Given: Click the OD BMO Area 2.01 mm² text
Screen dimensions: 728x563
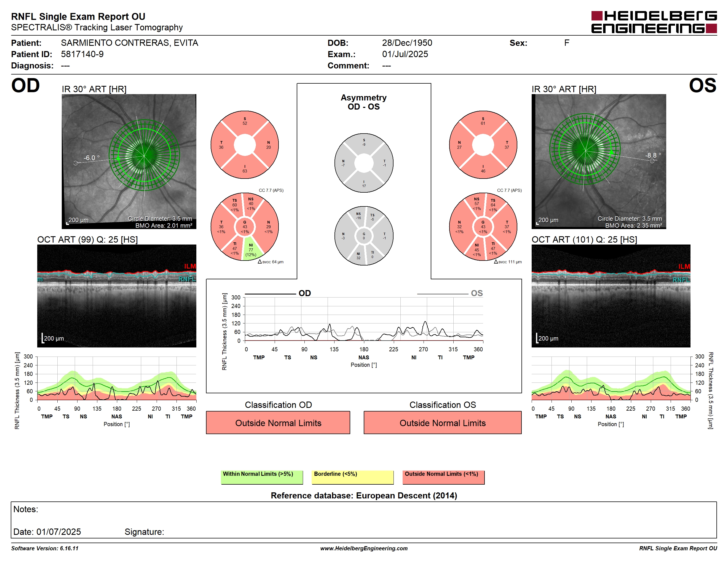Looking at the screenshot, I should pyautogui.click(x=164, y=225).
